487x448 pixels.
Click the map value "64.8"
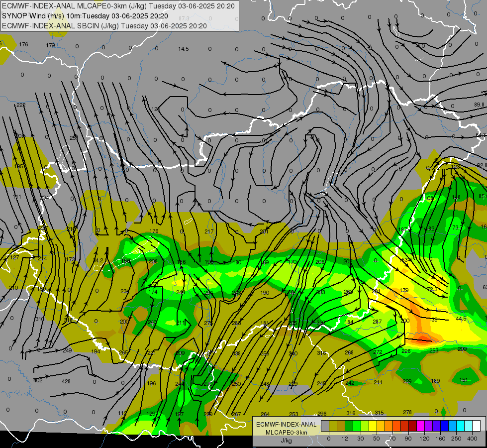coord(481,135)
